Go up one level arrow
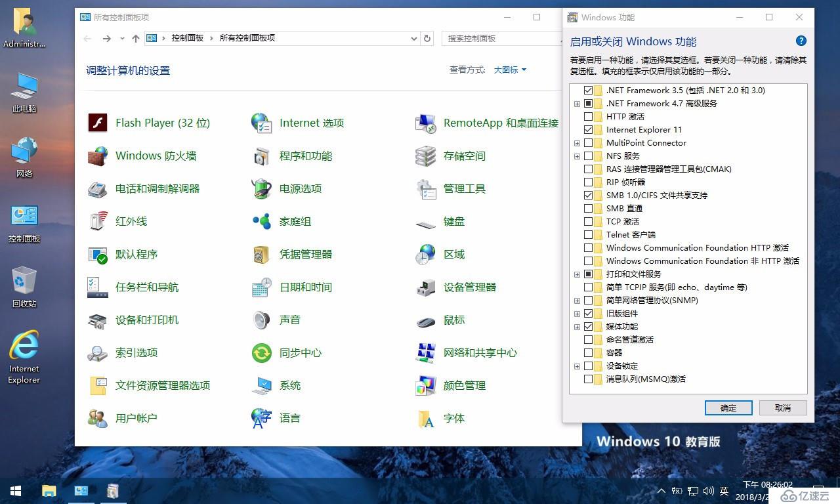 [x=136, y=39]
